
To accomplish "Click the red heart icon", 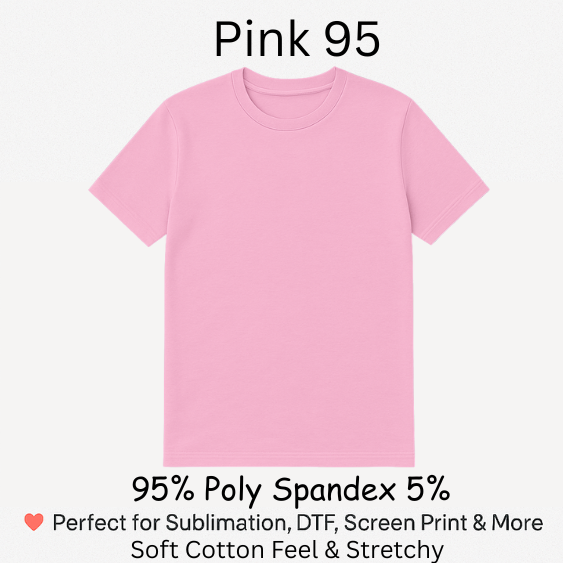I will pos(34,522).
